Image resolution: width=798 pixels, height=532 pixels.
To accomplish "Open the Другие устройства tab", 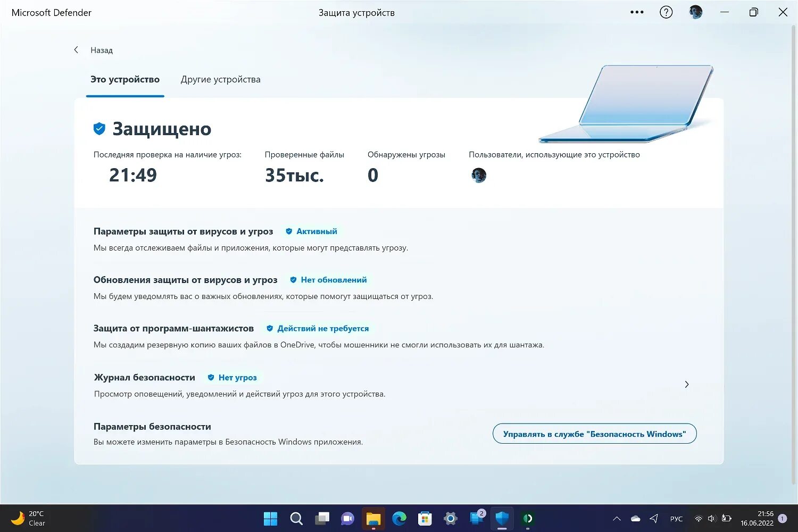I will 221,79.
